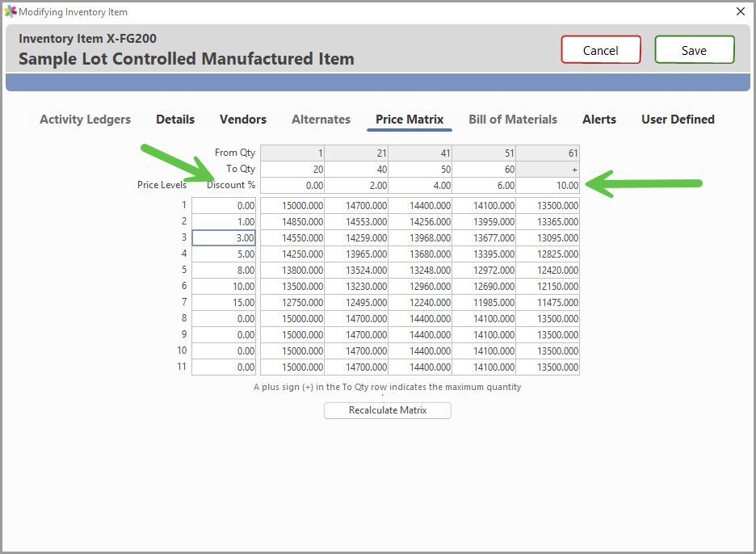This screenshot has height=554, width=756.
Task: Edit price level 4 discount 5.00
Action: point(224,254)
